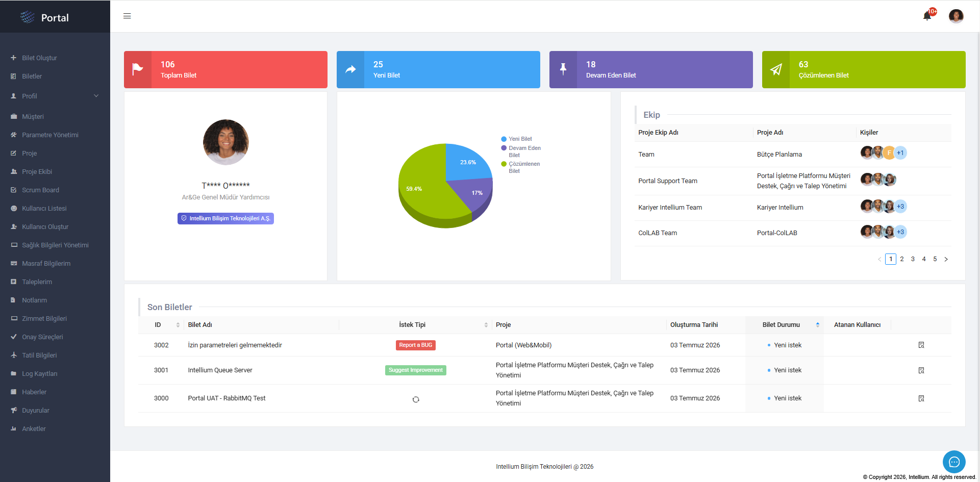980x482 pixels.
Task: Open details icon for ticket 3002
Action: coord(921,345)
